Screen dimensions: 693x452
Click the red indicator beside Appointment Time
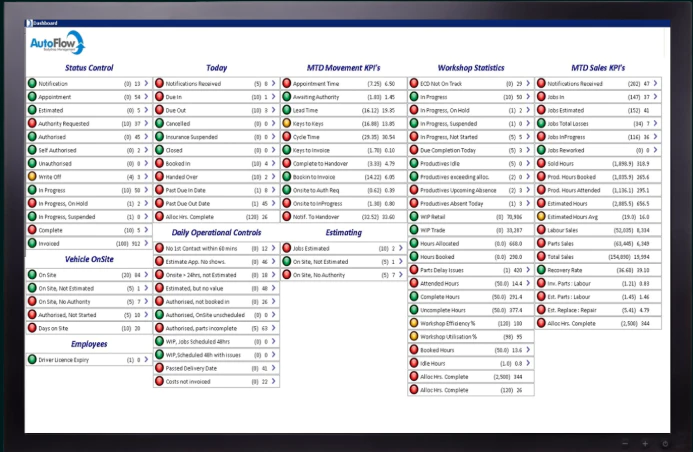[286, 83]
